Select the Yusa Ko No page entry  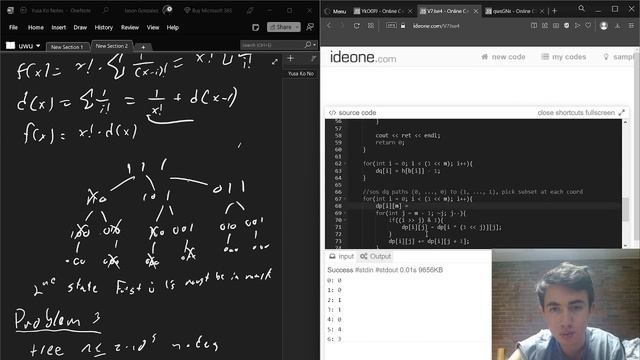tap(300, 73)
